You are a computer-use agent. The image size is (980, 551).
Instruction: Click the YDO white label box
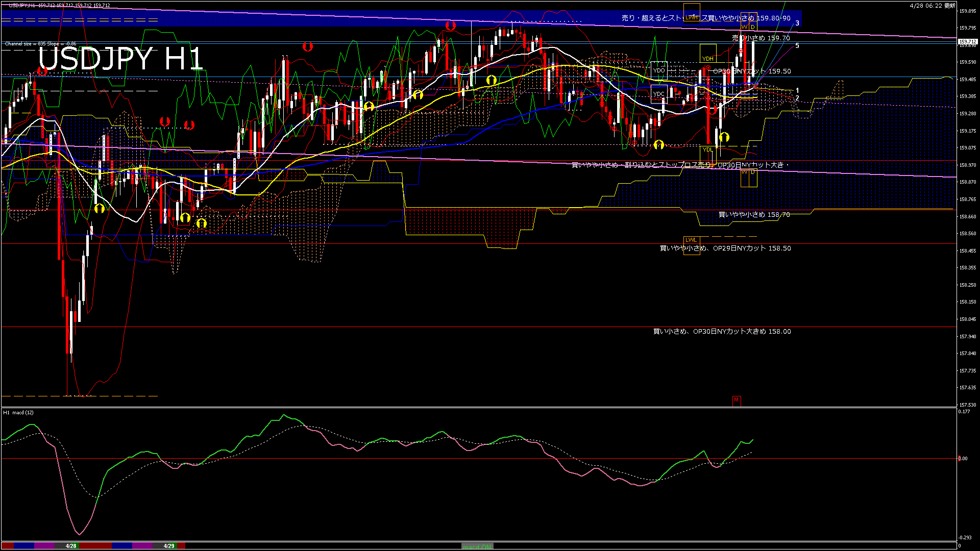(x=658, y=71)
